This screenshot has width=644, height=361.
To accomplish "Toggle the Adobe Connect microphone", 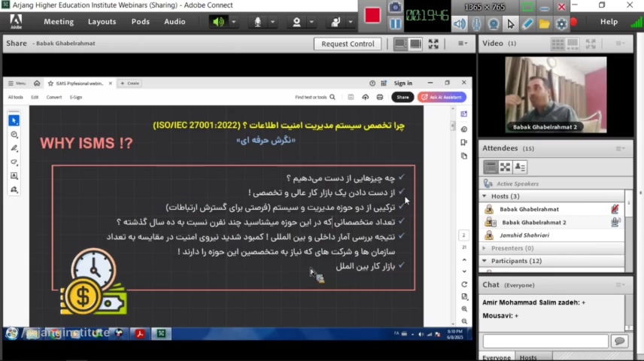I will coord(257,22).
